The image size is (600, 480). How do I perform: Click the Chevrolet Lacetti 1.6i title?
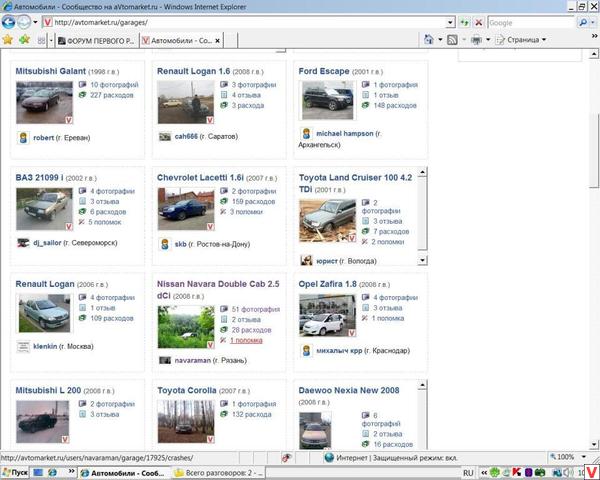pyautogui.click(x=200, y=178)
